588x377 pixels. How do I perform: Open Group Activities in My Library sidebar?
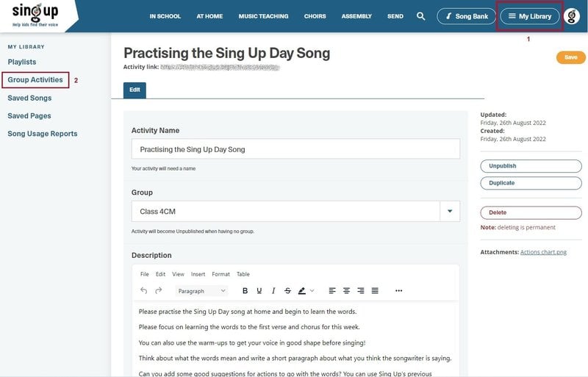(35, 79)
